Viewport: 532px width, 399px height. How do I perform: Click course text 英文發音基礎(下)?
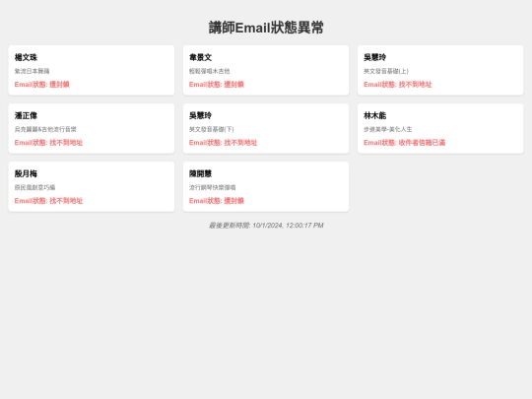click(212, 129)
